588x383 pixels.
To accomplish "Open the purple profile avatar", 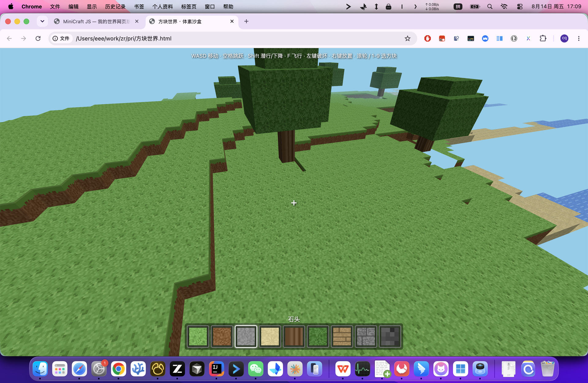I will pyautogui.click(x=564, y=38).
